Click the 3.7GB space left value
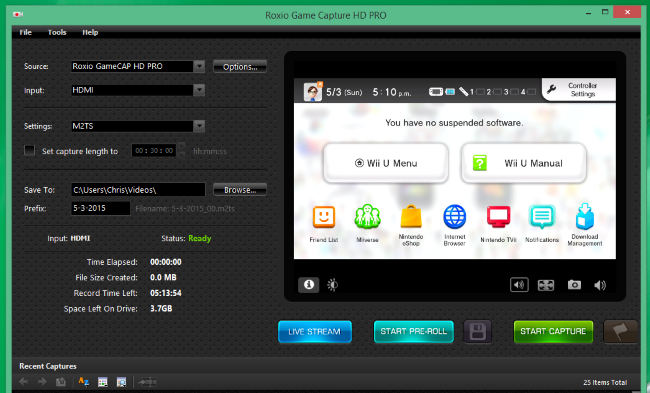 point(161,308)
